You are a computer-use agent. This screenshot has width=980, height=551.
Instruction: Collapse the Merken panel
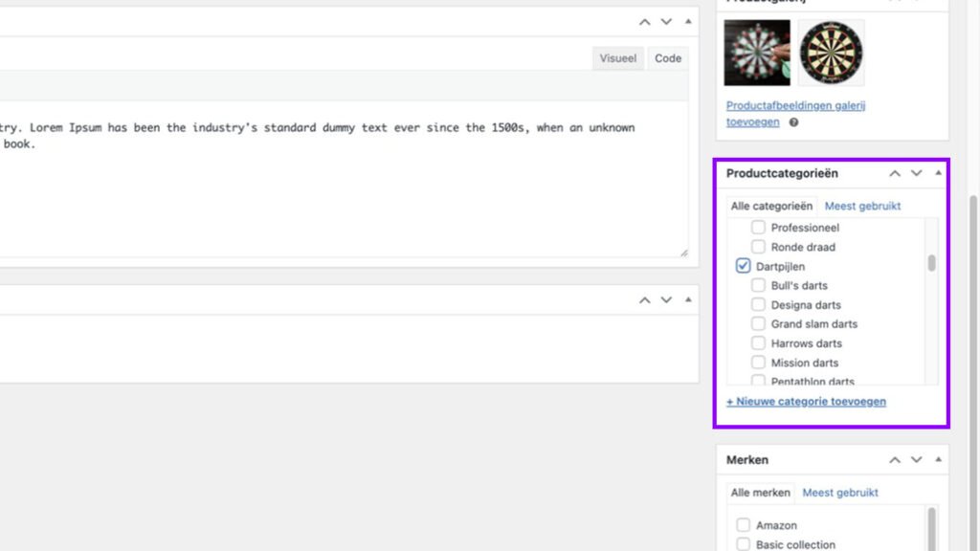[x=937, y=460]
